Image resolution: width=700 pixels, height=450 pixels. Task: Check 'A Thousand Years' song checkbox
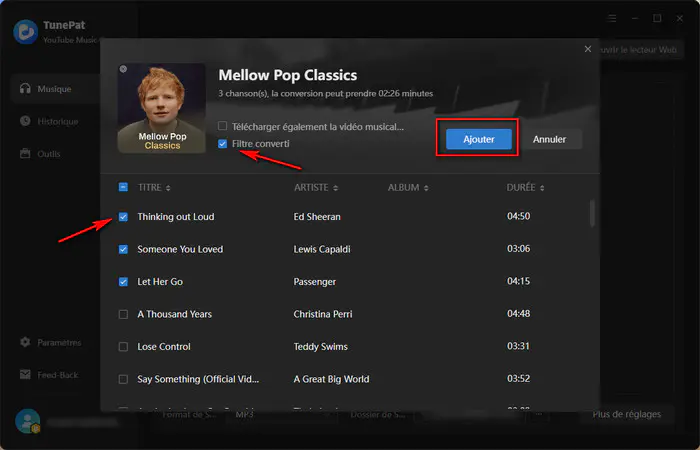click(123, 314)
